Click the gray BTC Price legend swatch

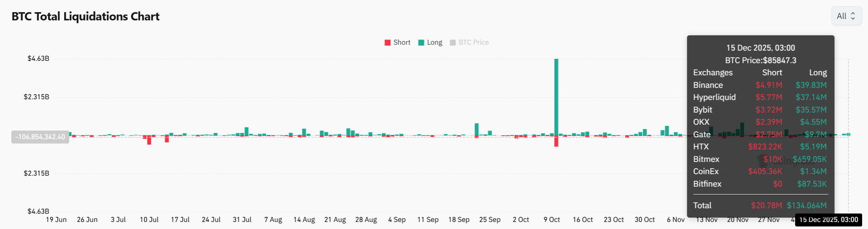[453, 43]
